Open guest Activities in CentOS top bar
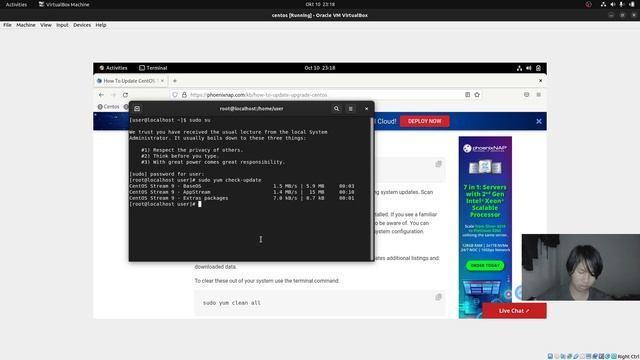The width and height of the screenshot is (640, 360). tap(113, 68)
